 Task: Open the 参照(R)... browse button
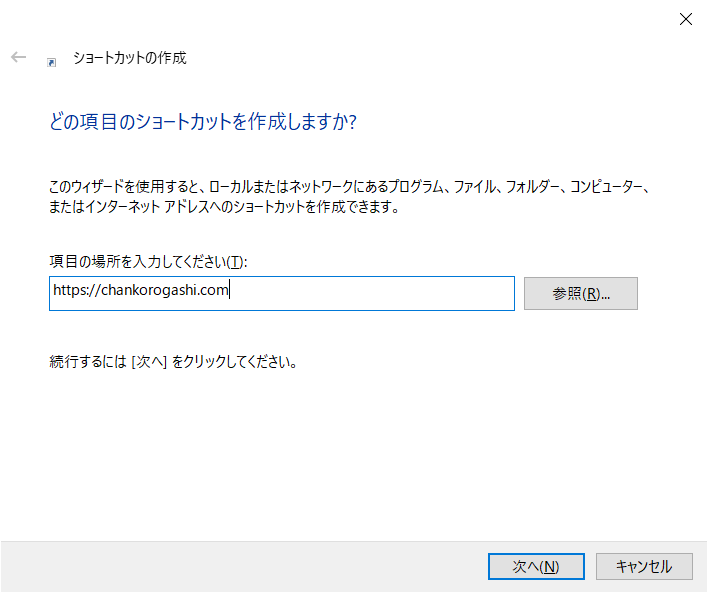[581, 294]
